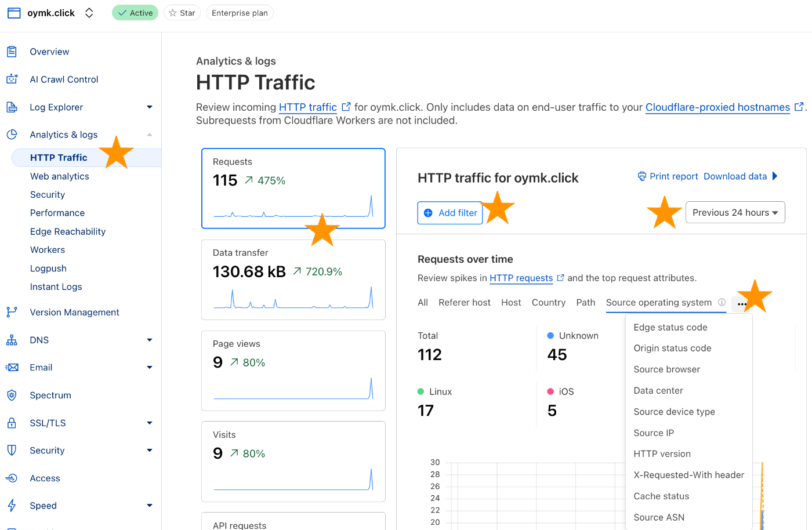Screen dimensions: 812x530
Task: Expand the Log Explorer sidebar section
Action: point(150,107)
